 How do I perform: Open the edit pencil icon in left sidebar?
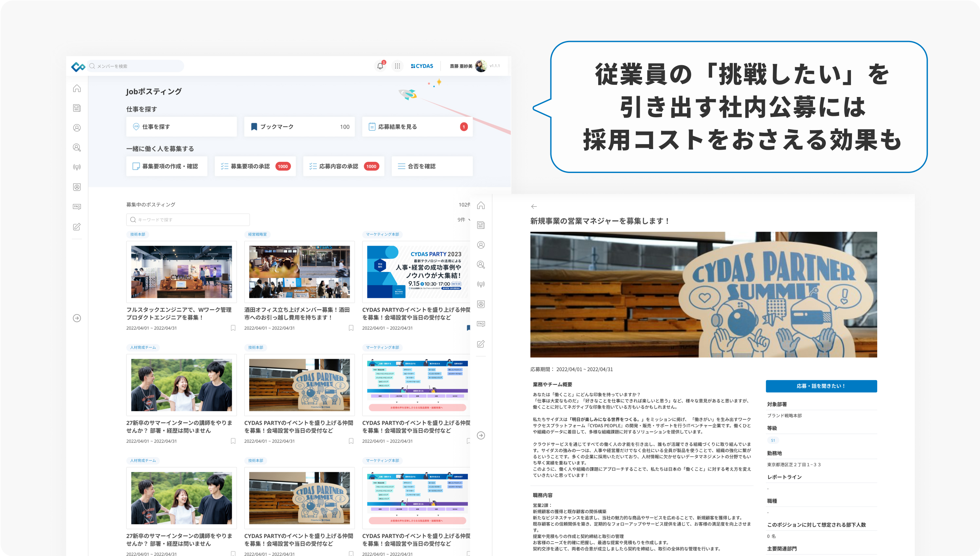tap(77, 227)
